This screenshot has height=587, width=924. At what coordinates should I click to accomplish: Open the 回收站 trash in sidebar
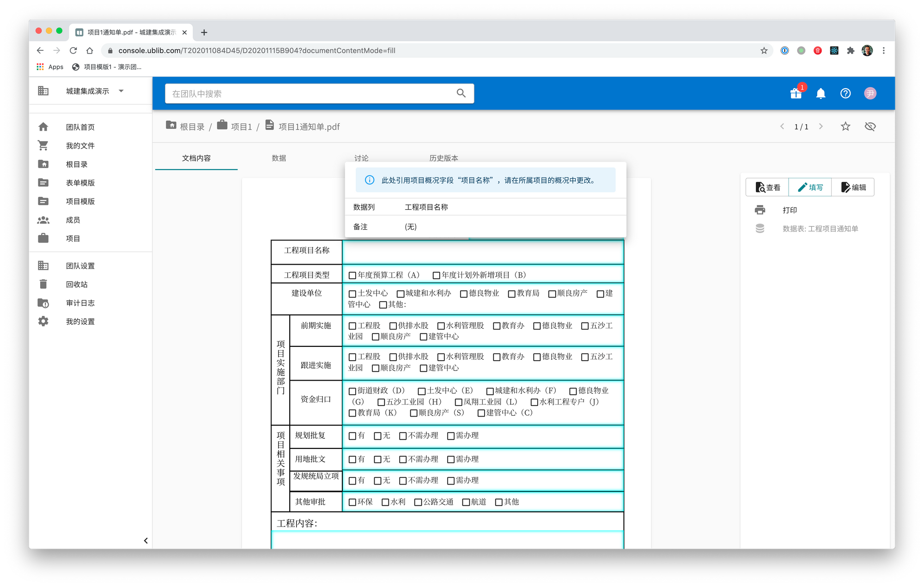pos(76,284)
